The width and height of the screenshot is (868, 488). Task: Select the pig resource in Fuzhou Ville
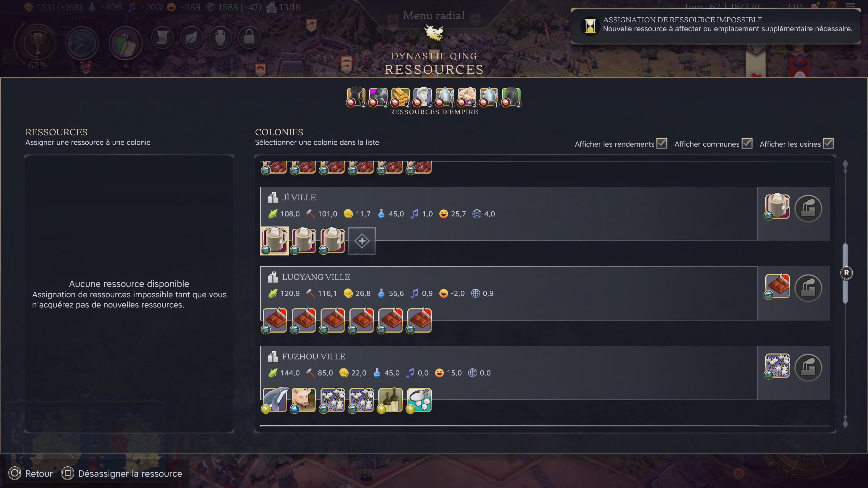coord(304,400)
